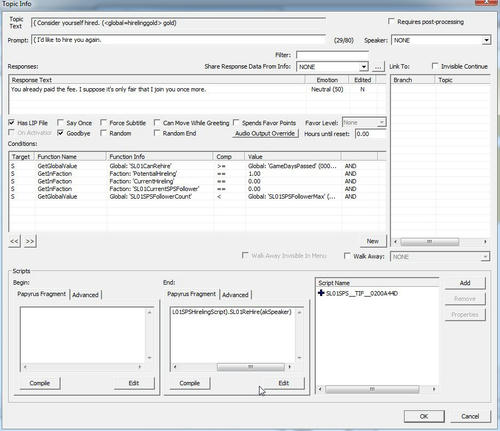Enable the Say Once checkbox
Image resolution: width=500 pixels, height=431 pixels.
coord(60,123)
